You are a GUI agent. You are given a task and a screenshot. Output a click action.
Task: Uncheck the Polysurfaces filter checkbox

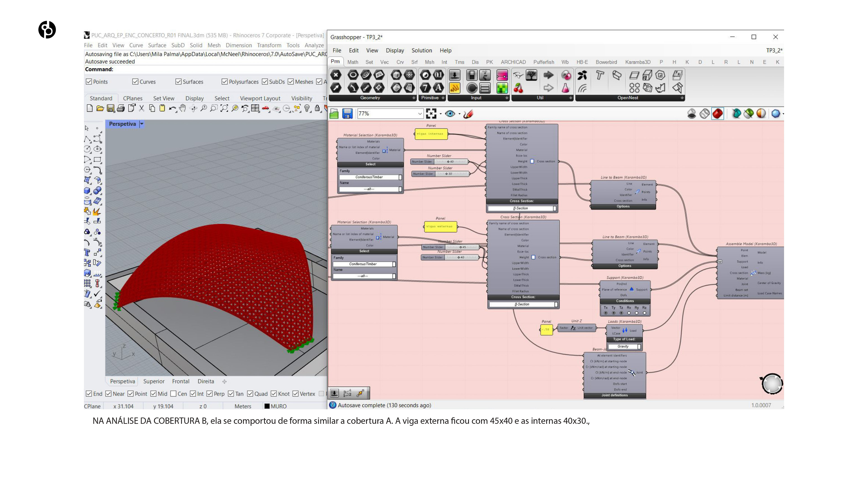tap(224, 82)
